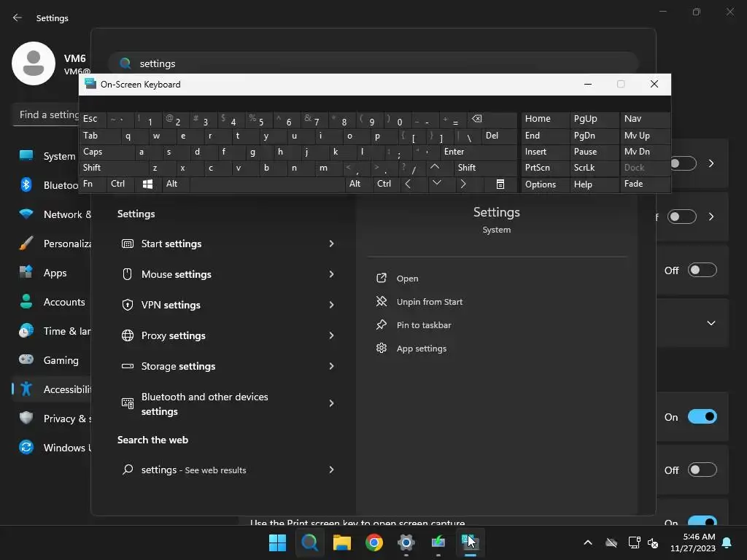Image resolution: width=747 pixels, height=560 pixels.
Task: Expand the Mouse settings result arrow
Action: 332,274
